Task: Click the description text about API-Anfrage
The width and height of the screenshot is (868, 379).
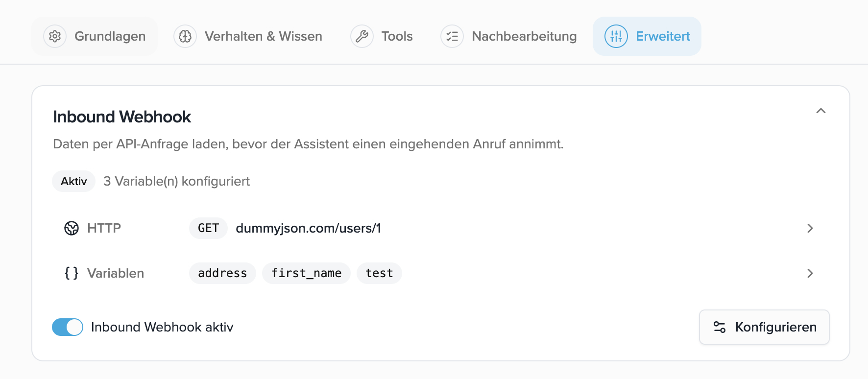Action: (308, 144)
